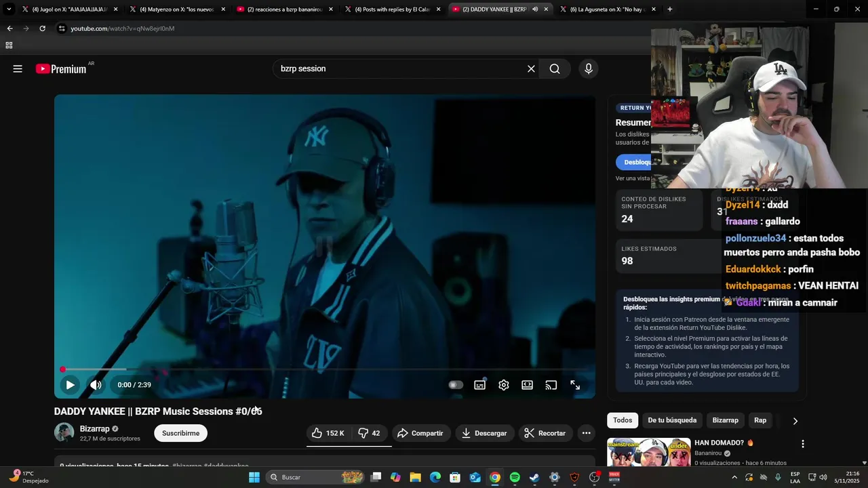The height and width of the screenshot is (488, 868).
Task: Open clock showing 21:16 date panel
Action: (848, 477)
